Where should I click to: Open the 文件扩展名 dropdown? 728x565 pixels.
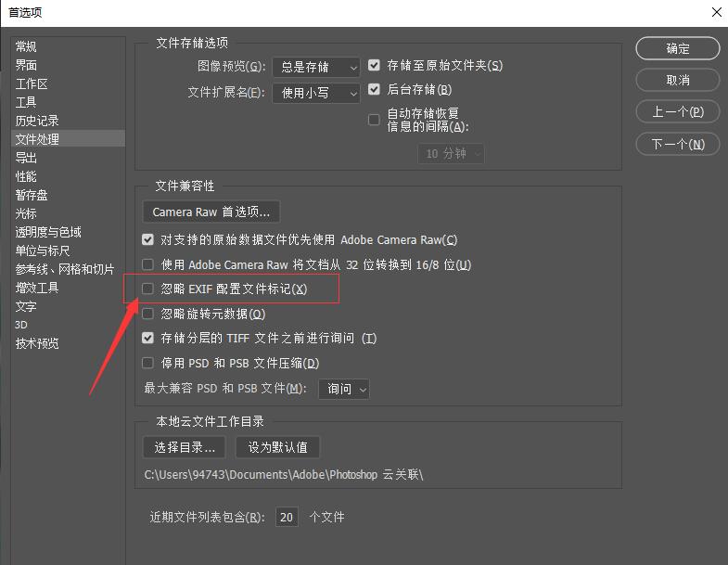click(315, 93)
